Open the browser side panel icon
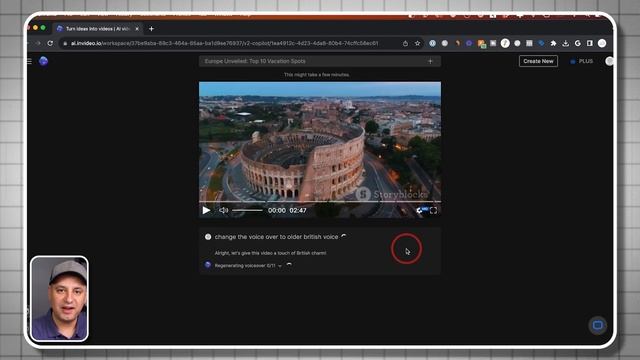Image resolution: width=640 pixels, height=360 pixels. click(x=589, y=43)
